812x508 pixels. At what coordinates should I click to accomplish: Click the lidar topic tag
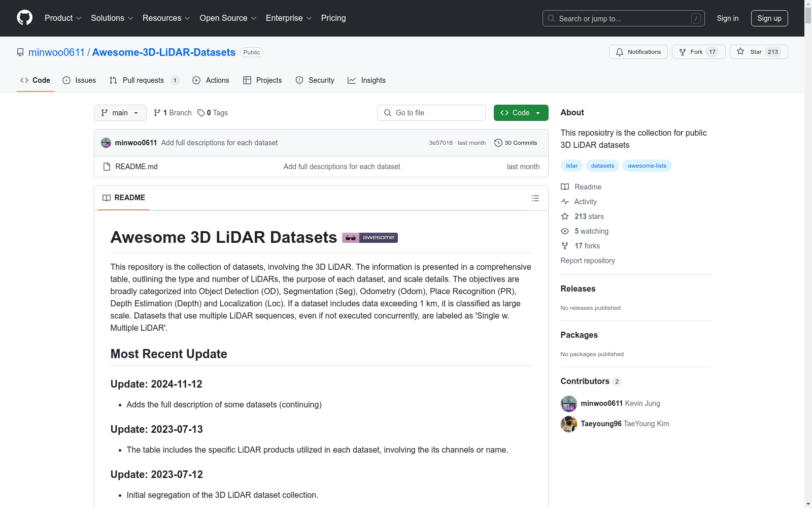coord(572,166)
